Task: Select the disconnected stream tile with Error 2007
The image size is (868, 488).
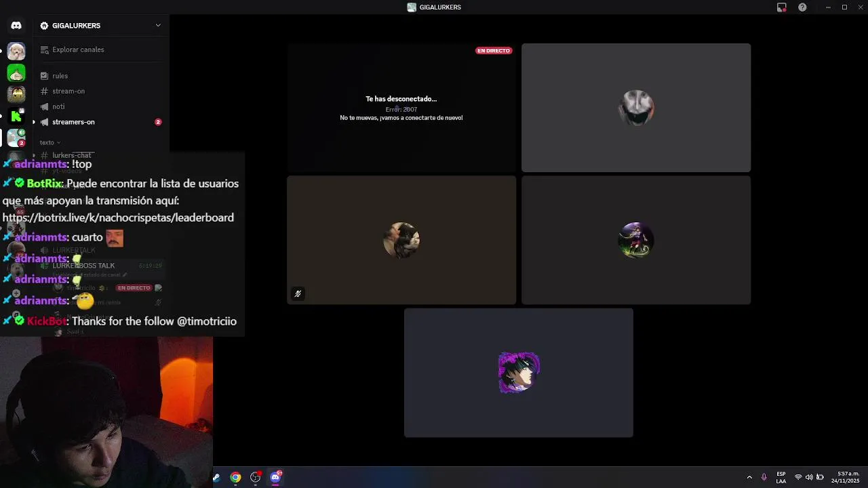Action: [401, 108]
